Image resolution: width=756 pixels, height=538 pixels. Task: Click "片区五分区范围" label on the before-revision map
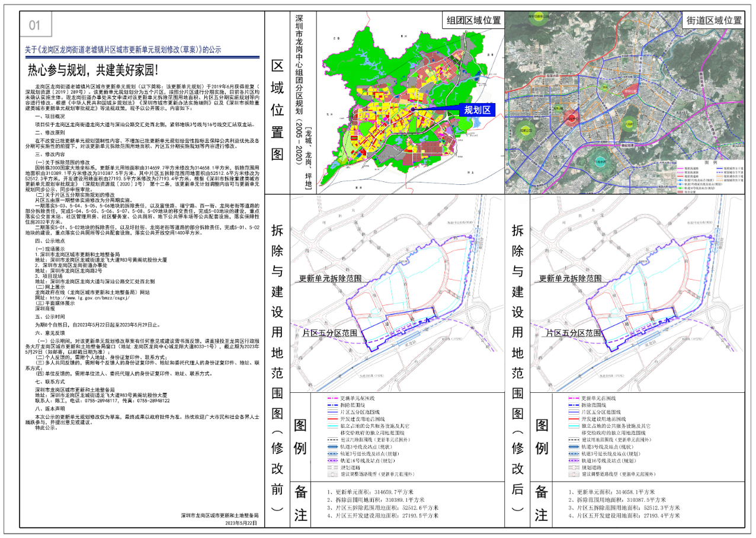pyautogui.click(x=332, y=334)
